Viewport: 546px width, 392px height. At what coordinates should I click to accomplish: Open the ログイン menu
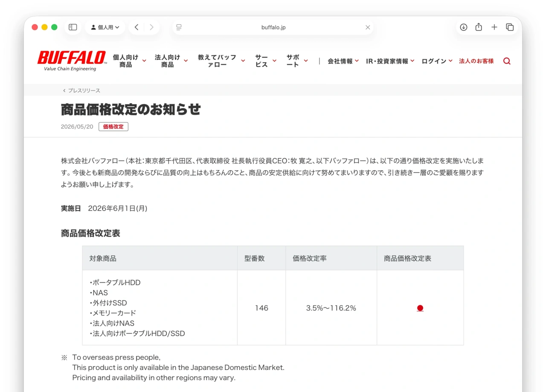pos(437,61)
